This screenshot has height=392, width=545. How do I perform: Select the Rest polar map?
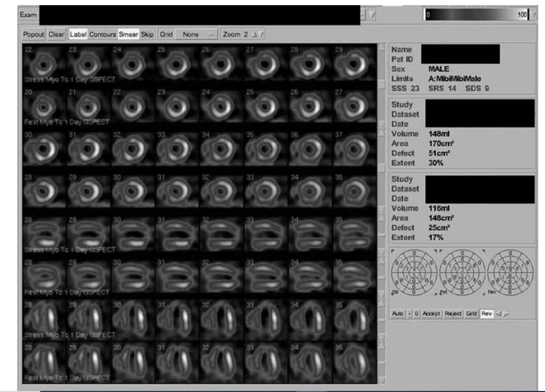[x=461, y=272]
